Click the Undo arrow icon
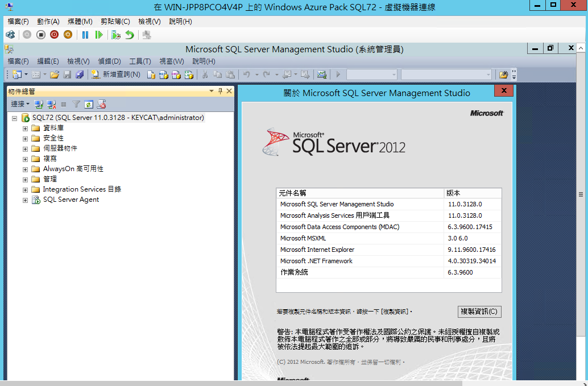 (246, 74)
